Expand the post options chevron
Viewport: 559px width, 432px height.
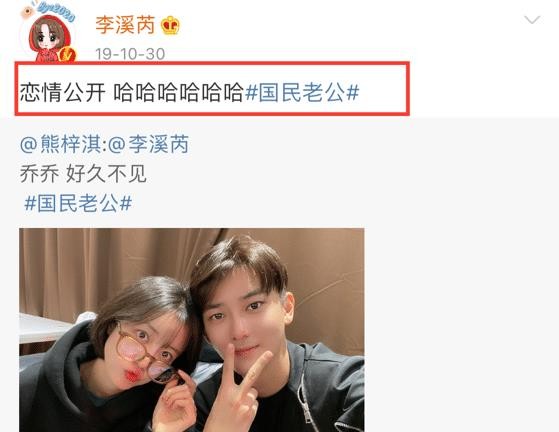[x=532, y=20]
